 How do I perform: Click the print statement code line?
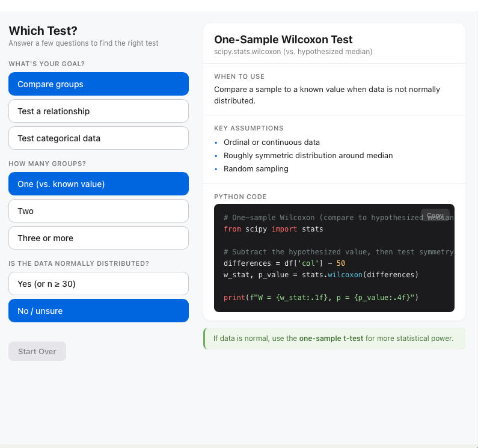[321, 297]
